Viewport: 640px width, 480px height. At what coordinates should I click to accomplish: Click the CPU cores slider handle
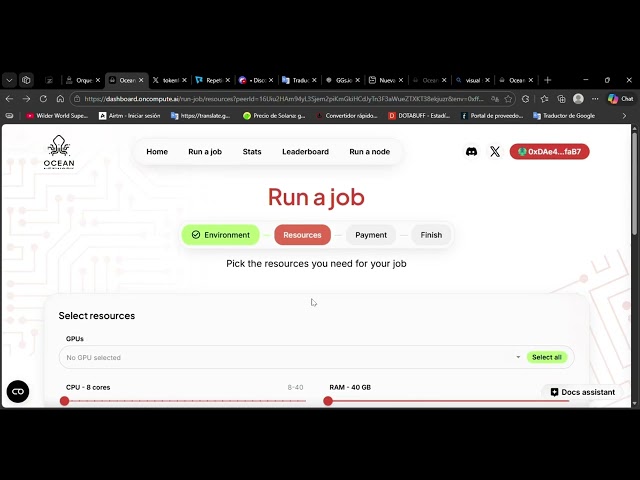(x=64, y=401)
